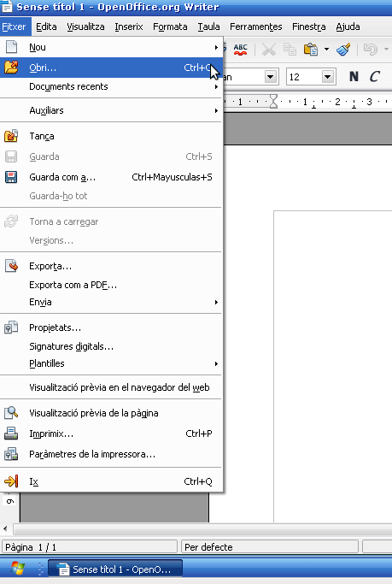
Task: Choose Exporta com a PDF…
Action: [111, 285]
